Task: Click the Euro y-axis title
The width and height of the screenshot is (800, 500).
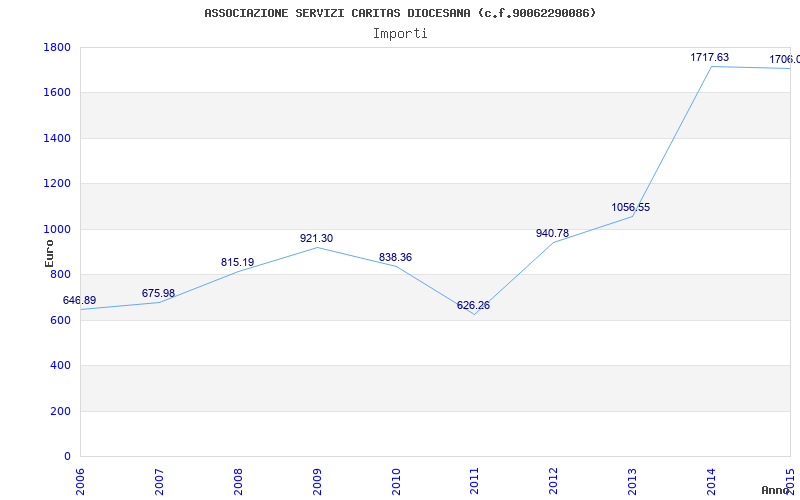Action: click(49, 253)
